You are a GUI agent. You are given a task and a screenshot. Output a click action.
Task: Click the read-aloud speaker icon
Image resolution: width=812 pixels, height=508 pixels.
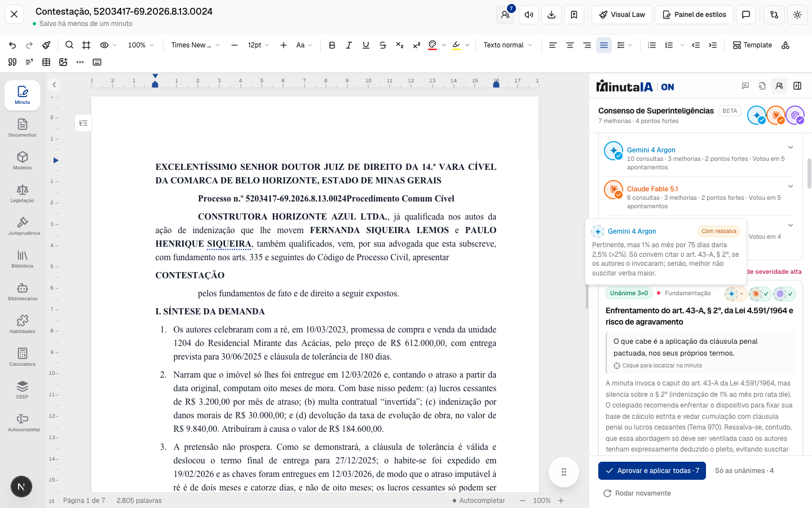[529, 15]
